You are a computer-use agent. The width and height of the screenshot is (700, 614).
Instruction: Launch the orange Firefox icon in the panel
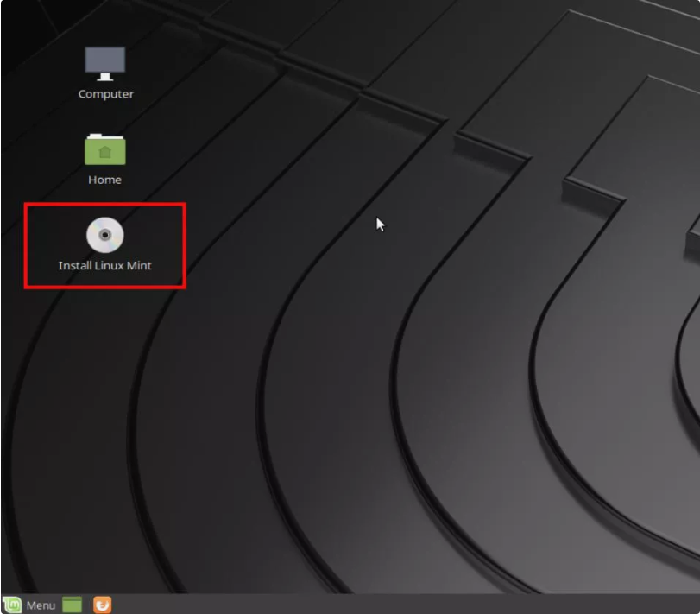pyautogui.click(x=102, y=605)
